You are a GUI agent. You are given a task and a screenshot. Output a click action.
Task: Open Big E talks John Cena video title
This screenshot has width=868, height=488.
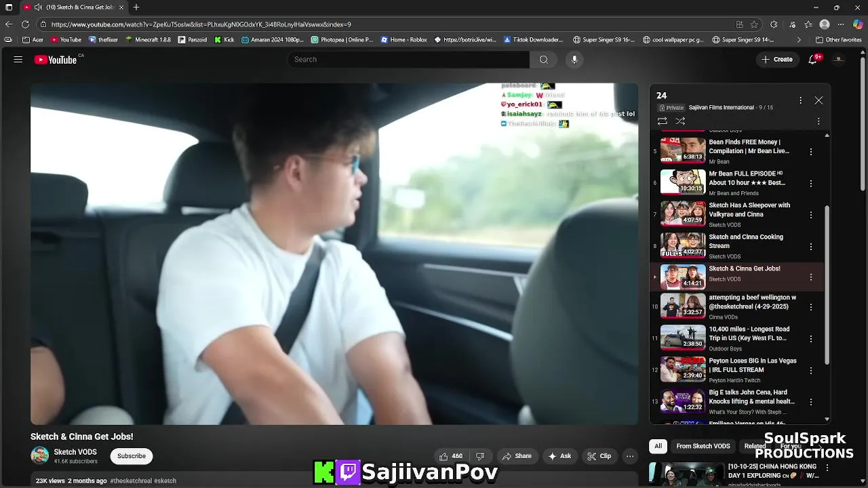pos(751,396)
